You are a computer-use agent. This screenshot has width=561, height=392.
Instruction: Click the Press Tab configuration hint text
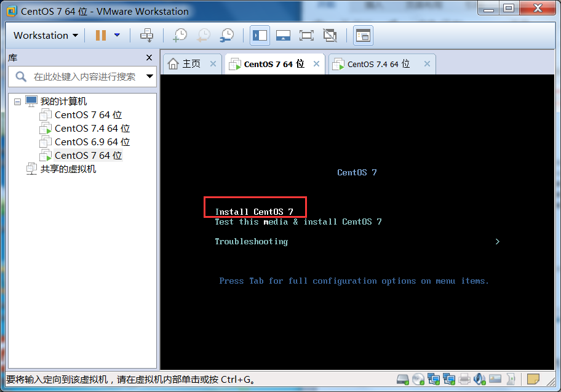354,281
